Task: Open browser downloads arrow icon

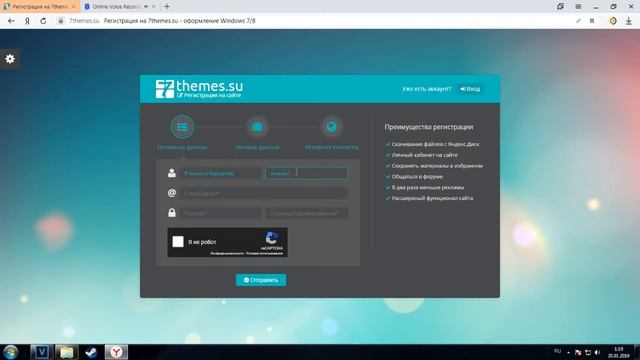Action: pyautogui.click(x=629, y=21)
